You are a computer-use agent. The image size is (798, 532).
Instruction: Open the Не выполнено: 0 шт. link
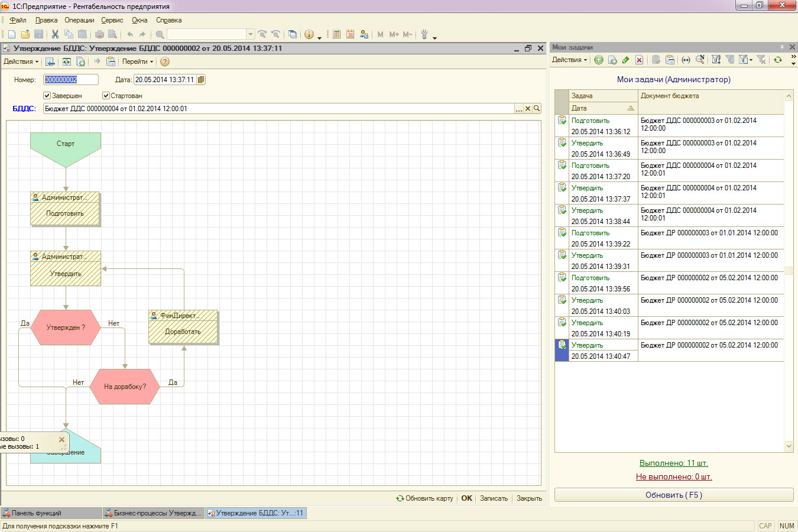[x=674, y=476]
